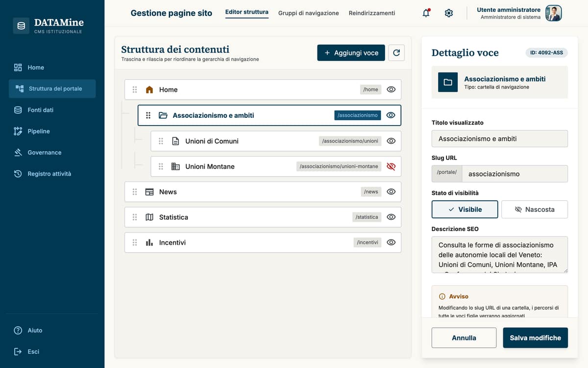This screenshot has height=368, width=588.
Task: Click the DATAMine database logo icon
Action: (x=21, y=26)
